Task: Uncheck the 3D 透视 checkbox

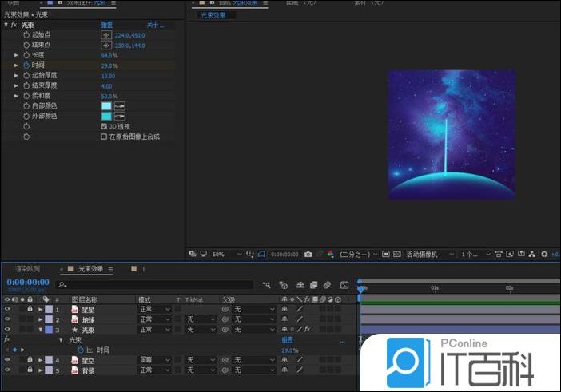Action: point(104,126)
